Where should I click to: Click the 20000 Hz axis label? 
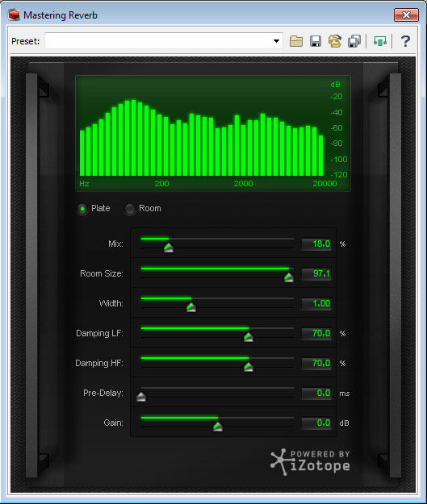point(324,184)
